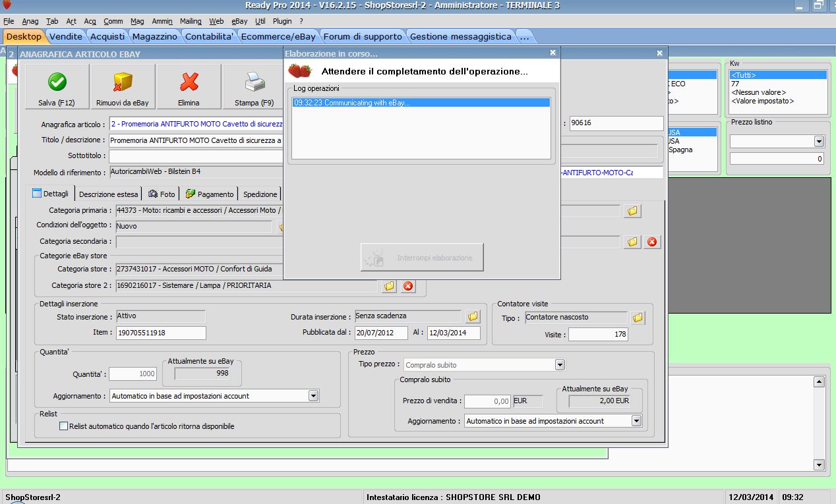Open the Mag menu

(137, 21)
